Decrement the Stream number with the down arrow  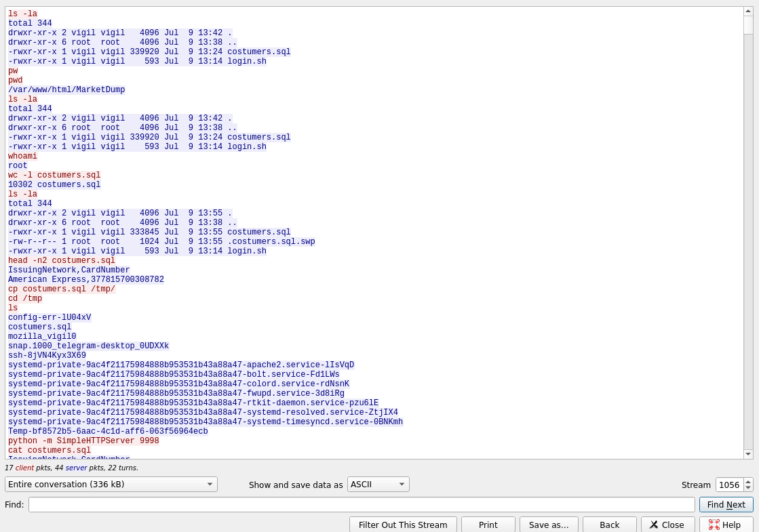click(747, 487)
